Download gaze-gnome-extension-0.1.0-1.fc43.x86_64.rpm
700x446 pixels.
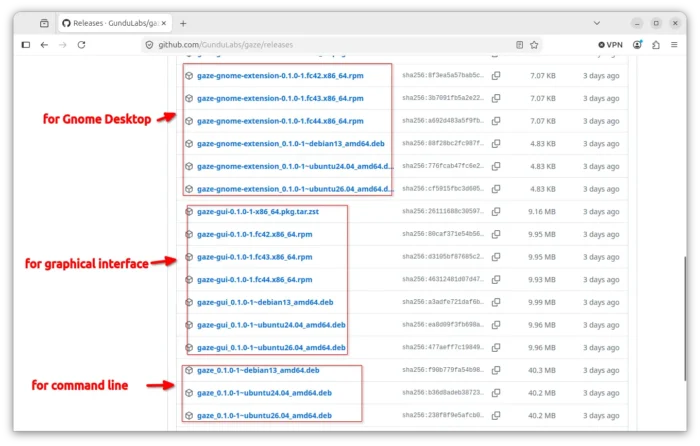280,98
